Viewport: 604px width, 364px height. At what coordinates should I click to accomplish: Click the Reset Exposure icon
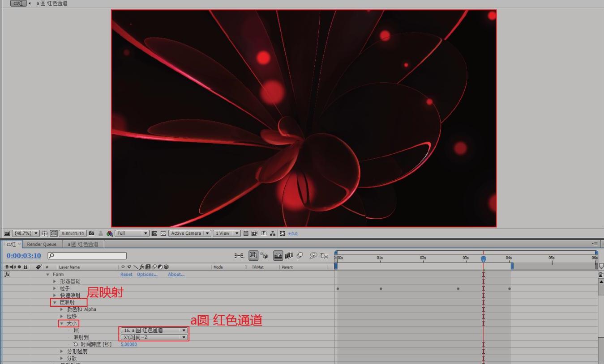coord(282,233)
